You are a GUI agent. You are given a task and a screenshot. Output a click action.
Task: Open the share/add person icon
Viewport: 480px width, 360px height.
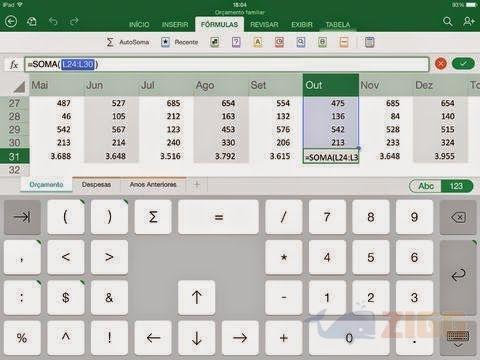coord(469,22)
